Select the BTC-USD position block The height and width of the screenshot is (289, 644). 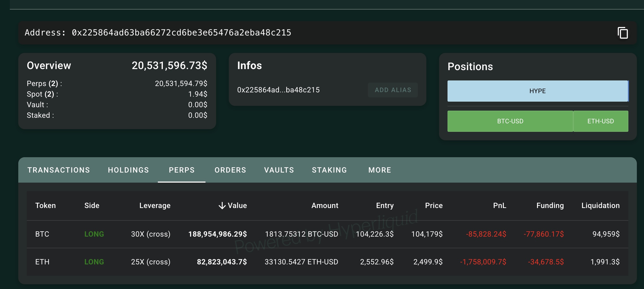click(510, 121)
